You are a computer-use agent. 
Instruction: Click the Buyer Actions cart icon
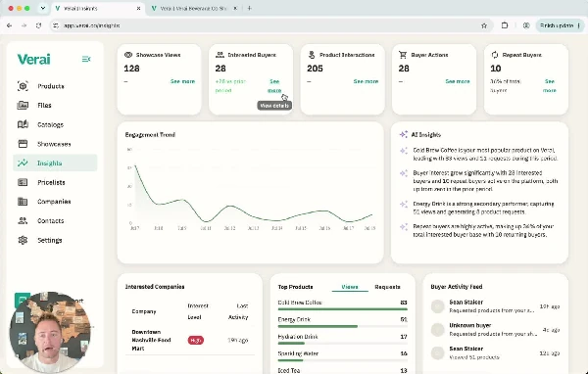click(x=403, y=55)
